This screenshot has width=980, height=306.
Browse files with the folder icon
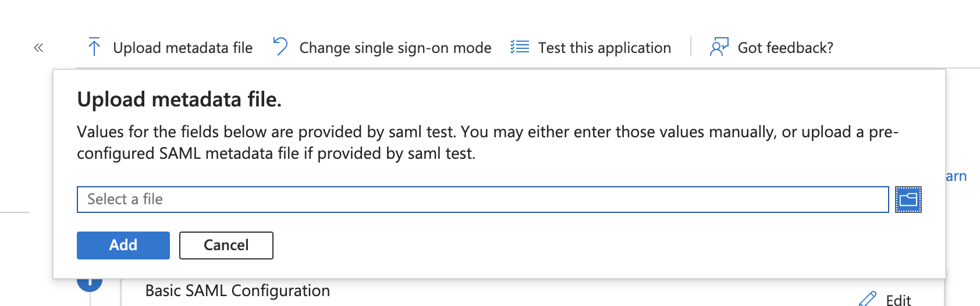908,200
